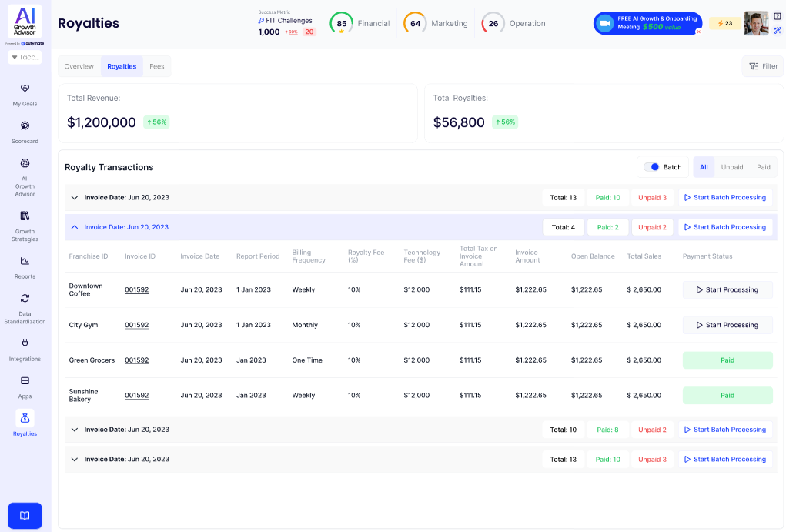Open Reports chart icon

(25, 261)
